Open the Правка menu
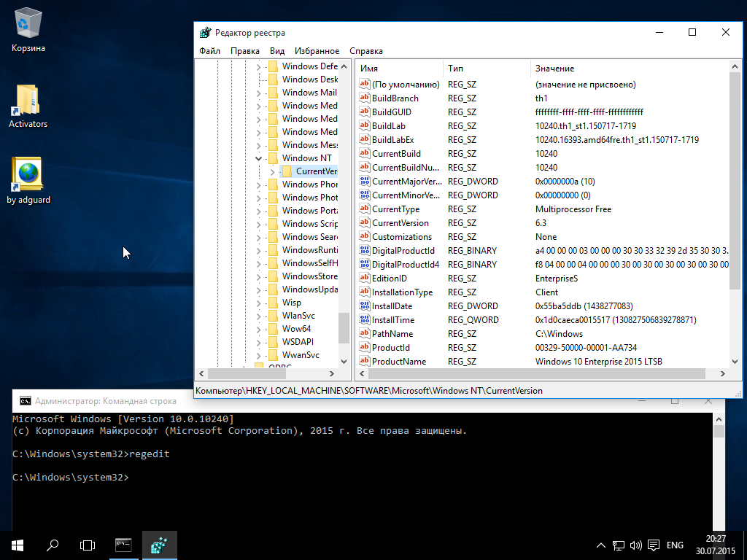This screenshot has width=747, height=560. click(245, 51)
